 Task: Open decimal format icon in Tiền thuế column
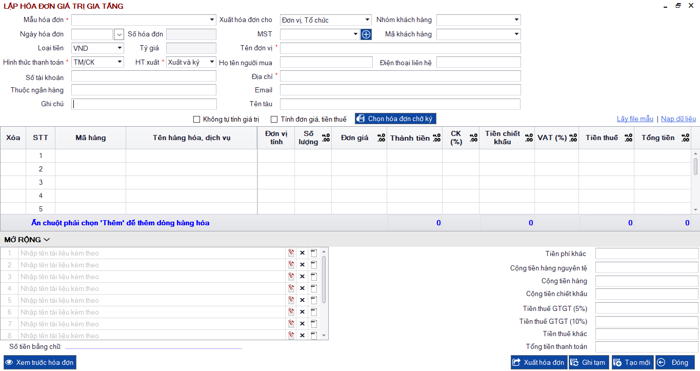(629, 138)
